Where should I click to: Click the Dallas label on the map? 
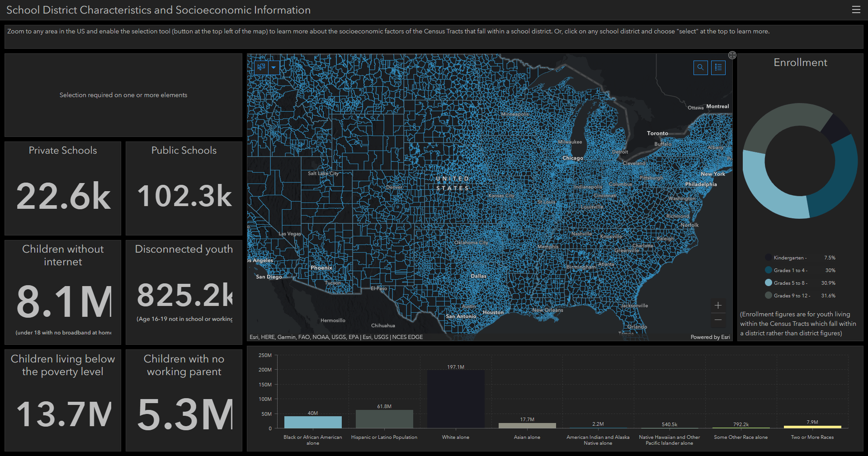(x=479, y=276)
